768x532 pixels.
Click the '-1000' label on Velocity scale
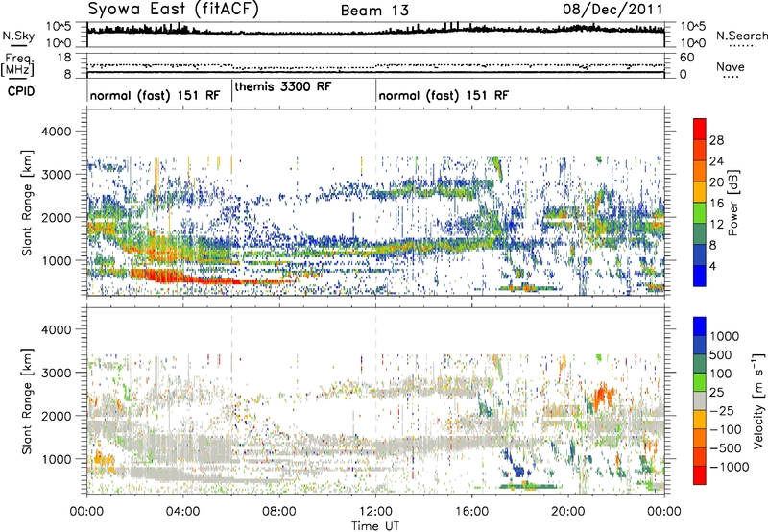point(729,467)
